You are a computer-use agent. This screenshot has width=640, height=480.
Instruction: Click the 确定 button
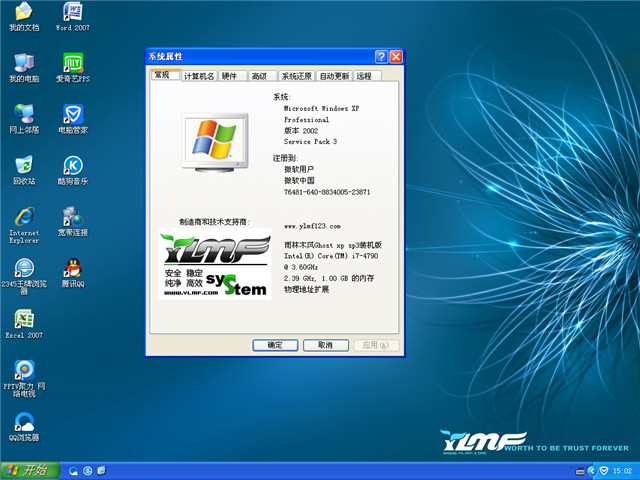pyautogui.click(x=275, y=345)
